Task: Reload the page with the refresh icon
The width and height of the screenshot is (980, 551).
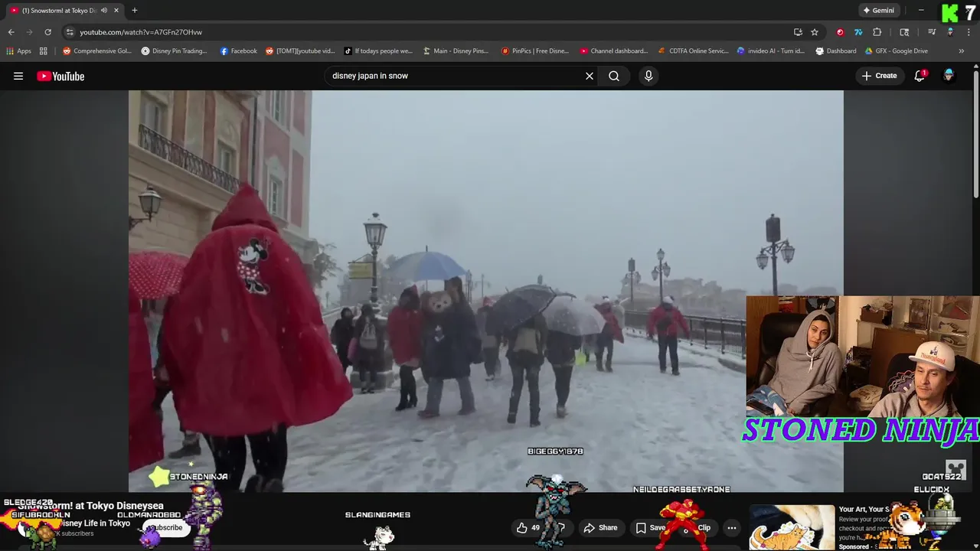Action: (47, 32)
